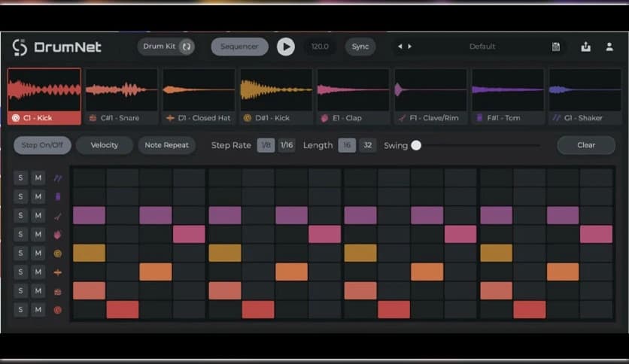Image resolution: width=629 pixels, height=364 pixels.
Task: Mute the clap track
Action: click(x=38, y=234)
